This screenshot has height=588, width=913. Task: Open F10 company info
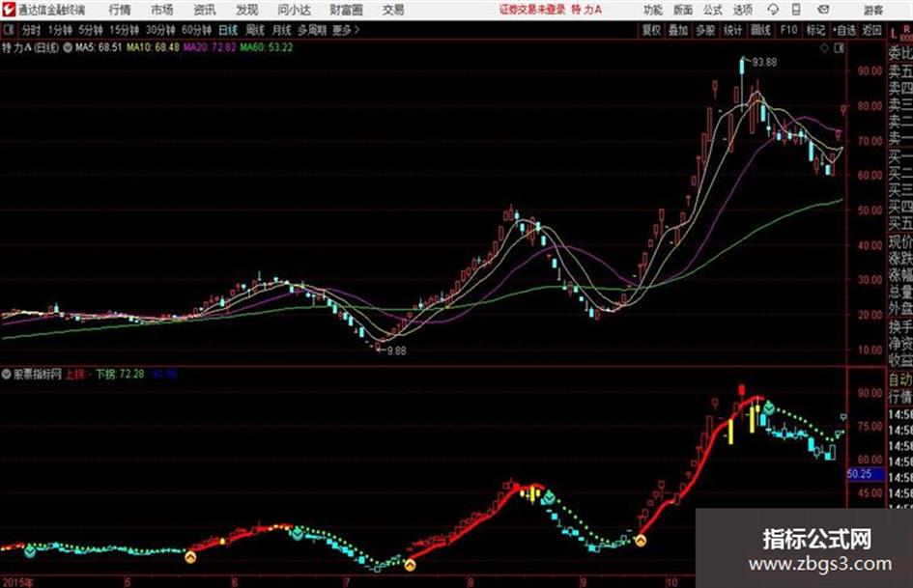[x=789, y=30]
